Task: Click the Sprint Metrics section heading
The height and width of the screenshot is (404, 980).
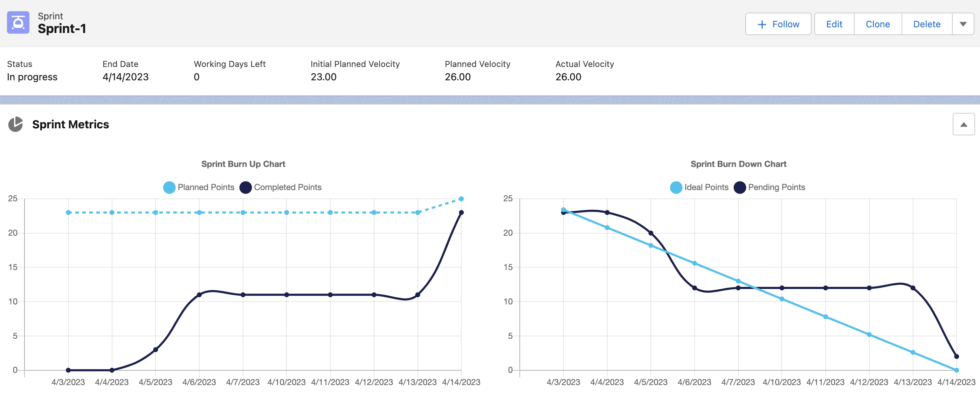Action: [70, 124]
